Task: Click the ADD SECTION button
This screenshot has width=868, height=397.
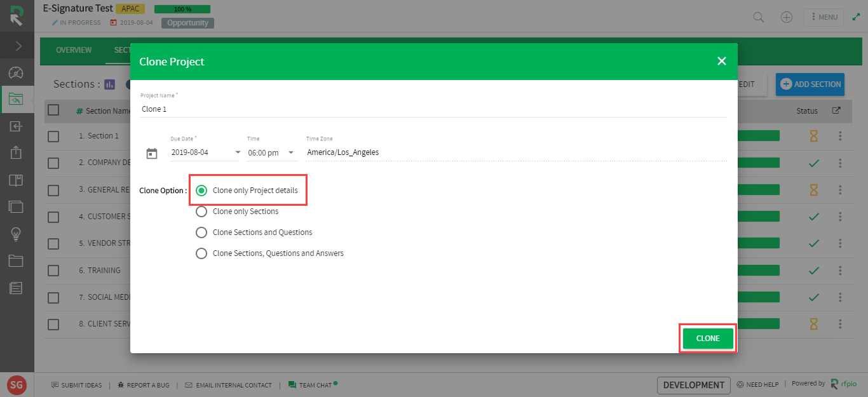Action: (810, 84)
